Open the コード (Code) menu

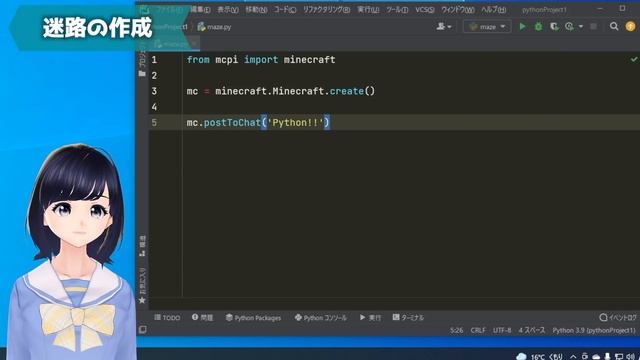(x=285, y=9)
